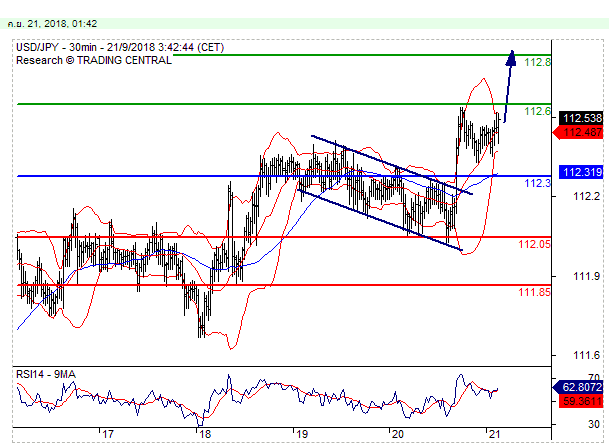Click the blue 62.8072 RSI value tag

[578, 387]
